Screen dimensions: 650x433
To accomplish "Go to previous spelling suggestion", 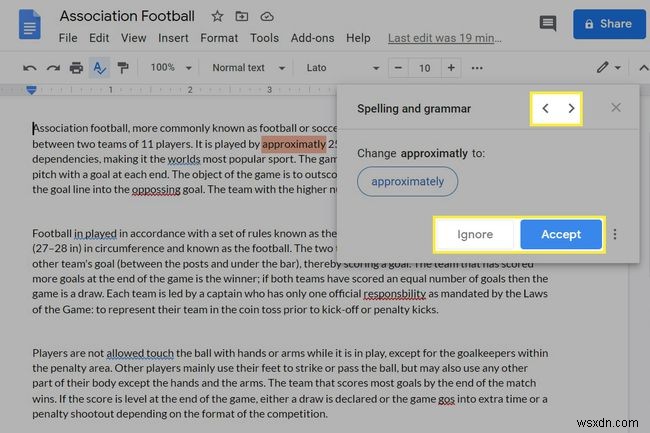I will point(546,109).
